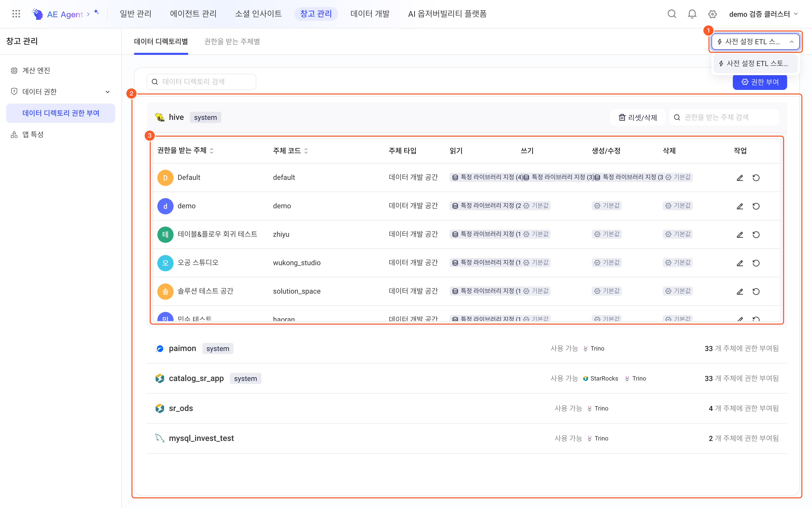Open settings gear icon in header
Screen dimensions: 812x508
click(712, 14)
